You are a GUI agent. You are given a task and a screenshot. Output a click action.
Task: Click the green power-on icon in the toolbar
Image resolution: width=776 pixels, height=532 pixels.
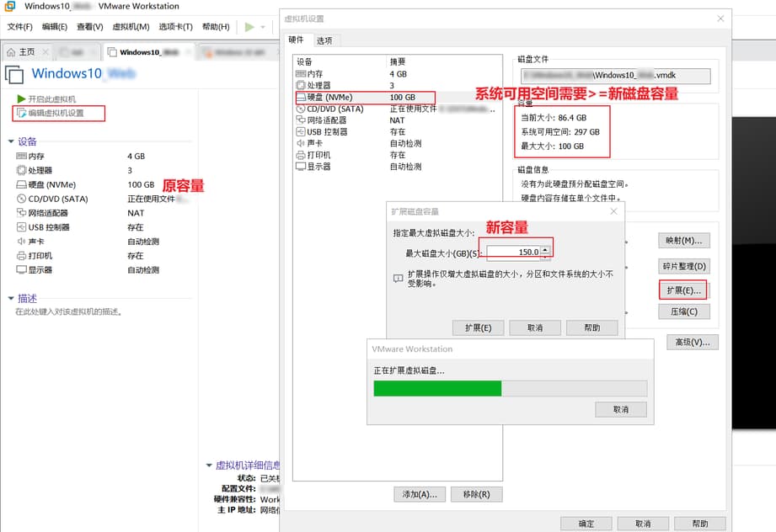pos(249,27)
